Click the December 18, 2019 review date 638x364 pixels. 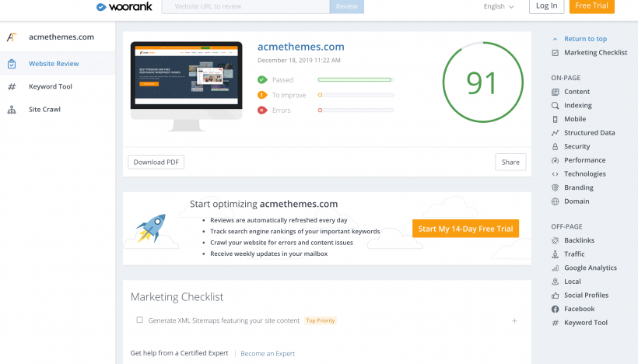coord(299,60)
